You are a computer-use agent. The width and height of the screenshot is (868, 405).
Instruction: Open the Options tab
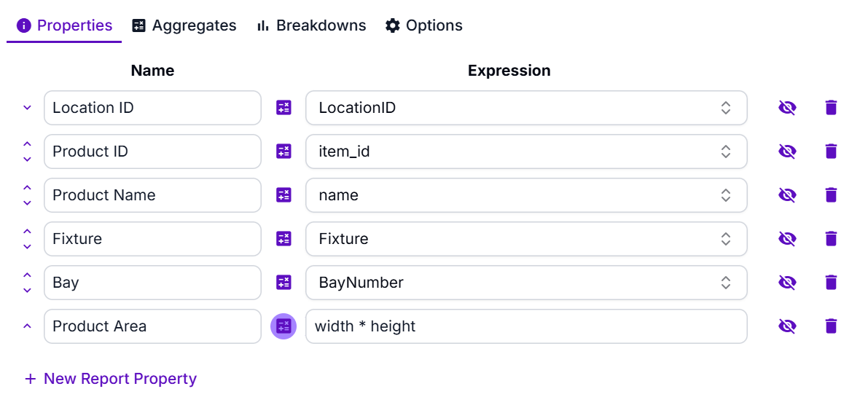tap(424, 25)
